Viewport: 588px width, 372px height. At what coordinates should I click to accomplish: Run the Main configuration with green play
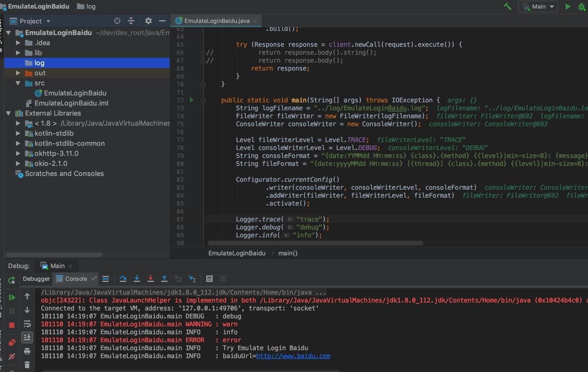tap(568, 6)
